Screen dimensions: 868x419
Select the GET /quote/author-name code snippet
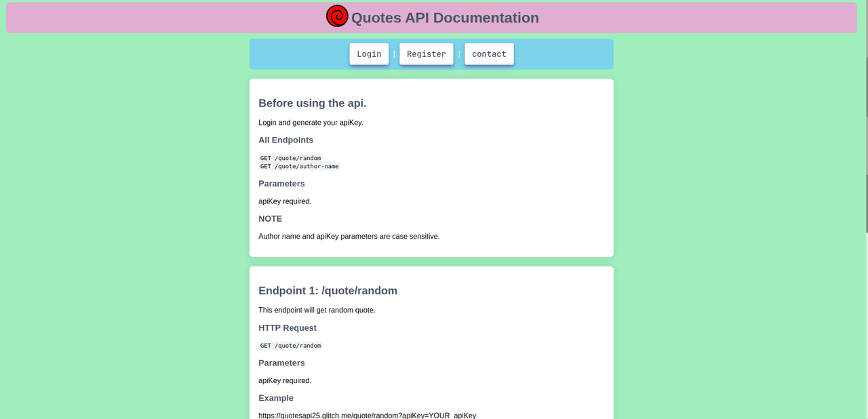299,166
